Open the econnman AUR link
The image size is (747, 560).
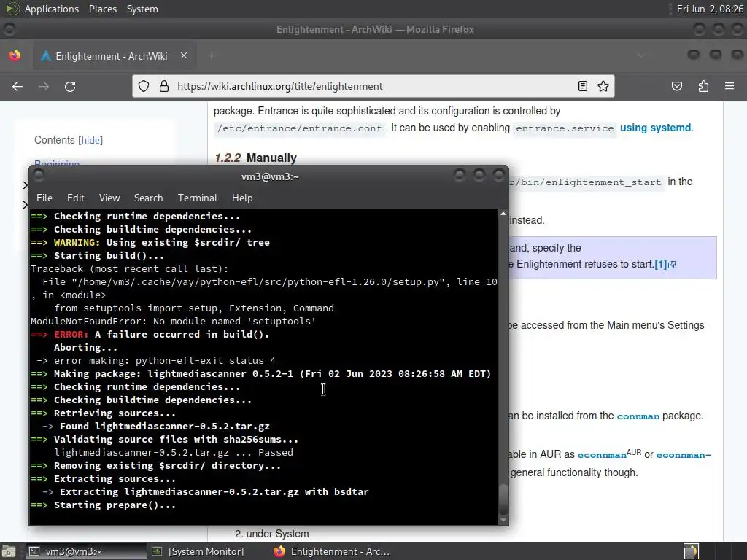[602, 455]
